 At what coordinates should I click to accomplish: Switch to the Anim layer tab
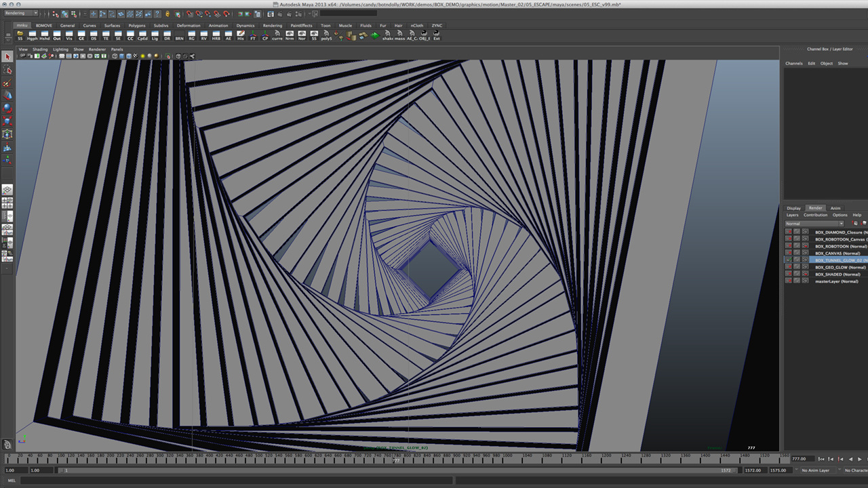(835, 208)
